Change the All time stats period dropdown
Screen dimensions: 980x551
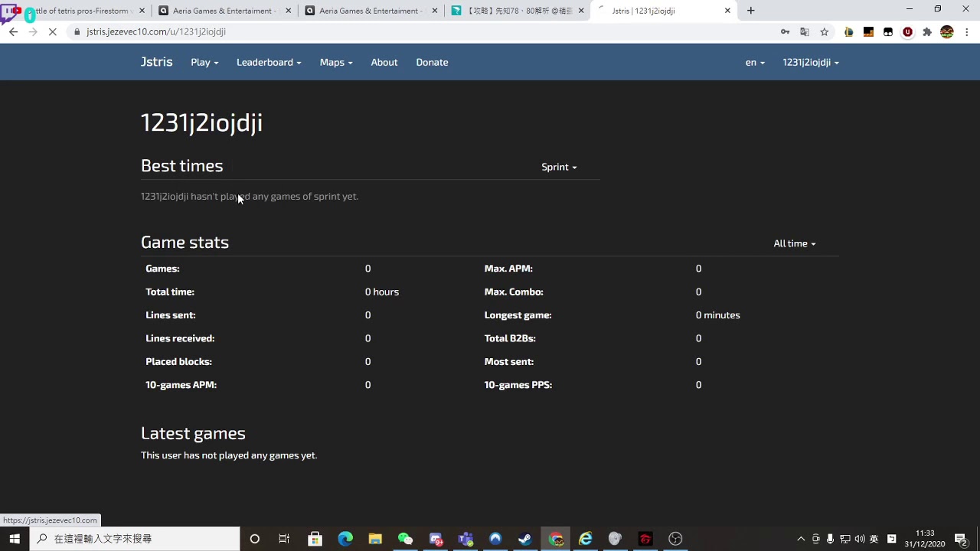pyautogui.click(x=794, y=243)
